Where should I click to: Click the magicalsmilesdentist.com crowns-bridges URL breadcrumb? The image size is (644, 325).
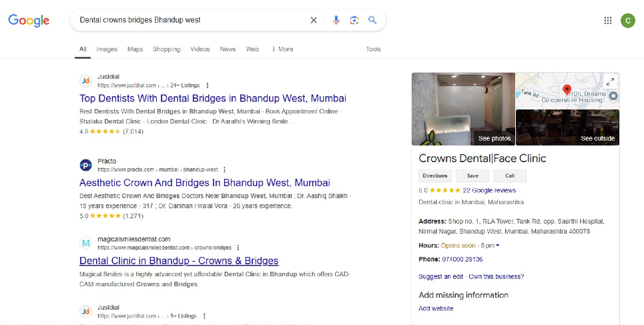(x=164, y=248)
